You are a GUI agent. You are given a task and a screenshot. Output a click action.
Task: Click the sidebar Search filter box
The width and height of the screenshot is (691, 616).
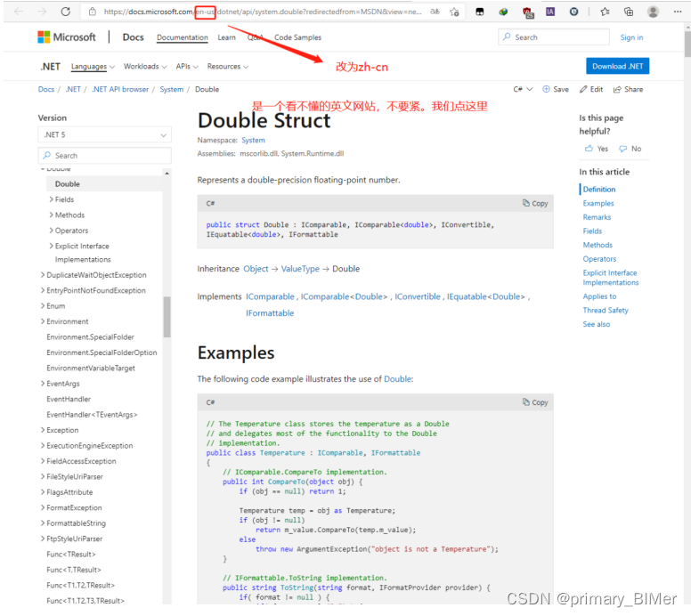point(105,156)
